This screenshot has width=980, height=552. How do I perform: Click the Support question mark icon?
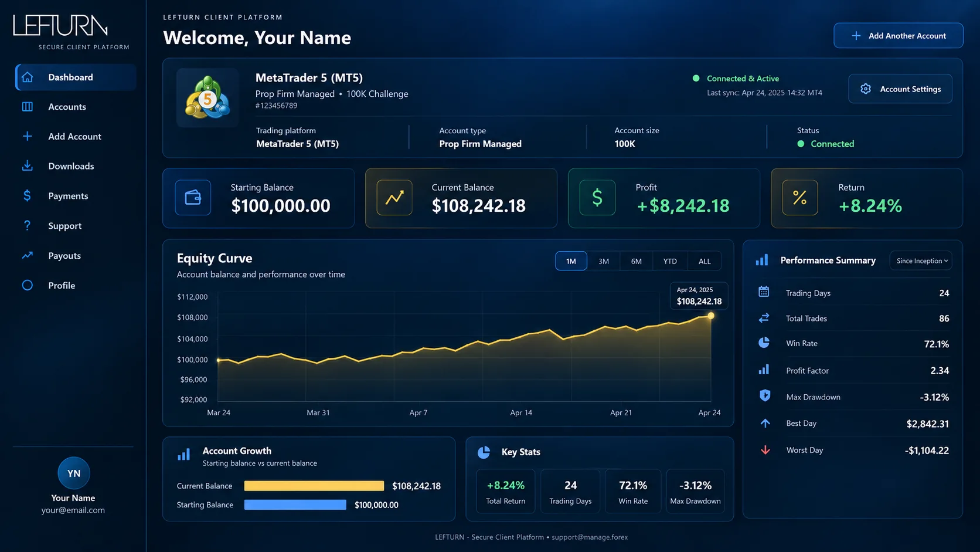click(x=27, y=225)
